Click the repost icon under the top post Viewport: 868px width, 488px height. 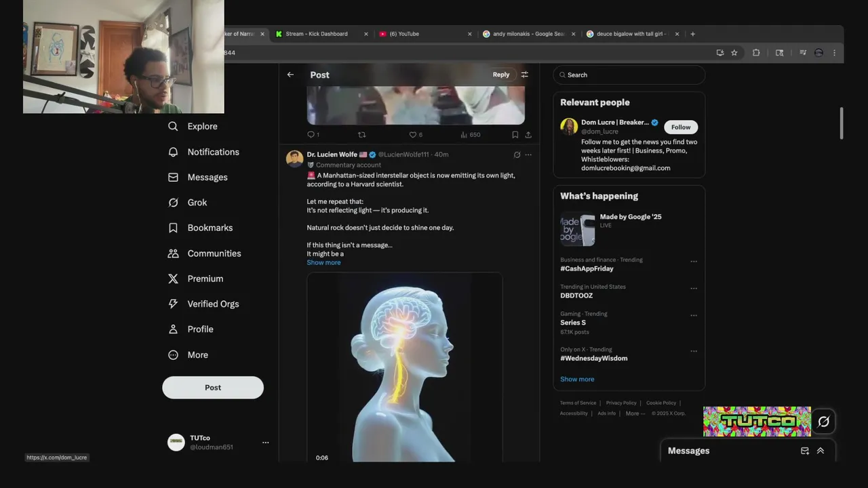[x=361, y=135]
